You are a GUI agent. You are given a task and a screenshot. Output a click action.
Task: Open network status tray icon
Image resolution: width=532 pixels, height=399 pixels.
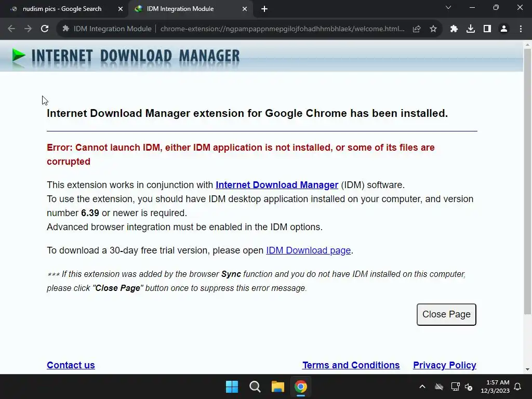coord(455,387)
